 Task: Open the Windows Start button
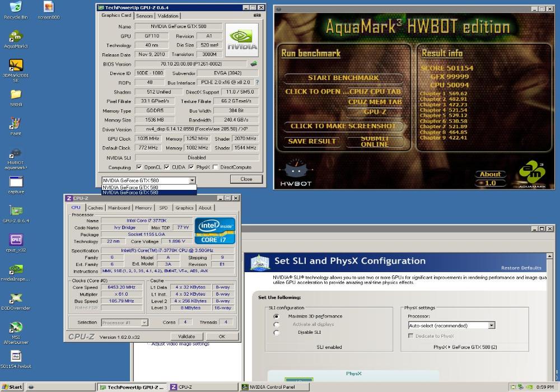[x=12, y=386]
